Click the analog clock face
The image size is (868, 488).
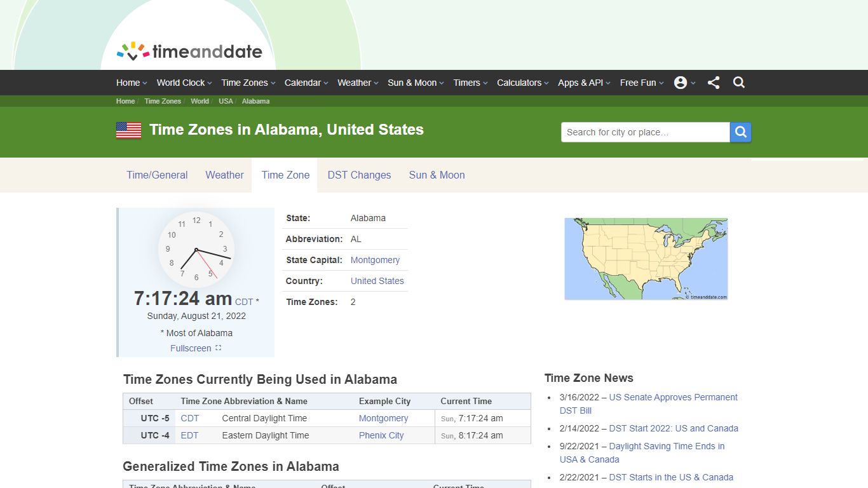point(196,249)
